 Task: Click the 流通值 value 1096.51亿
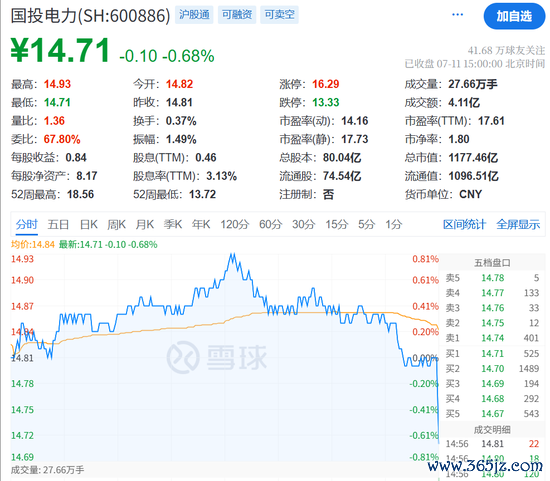(474, 176)
